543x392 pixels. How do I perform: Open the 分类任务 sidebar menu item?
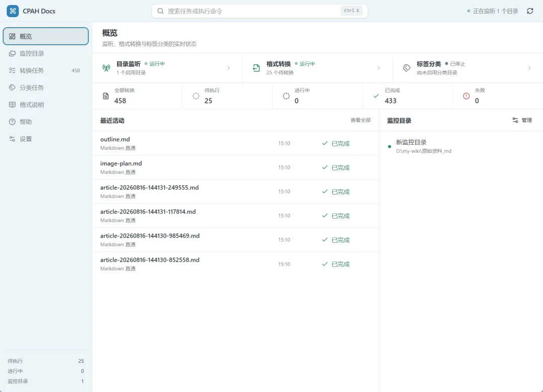point(46,87)
